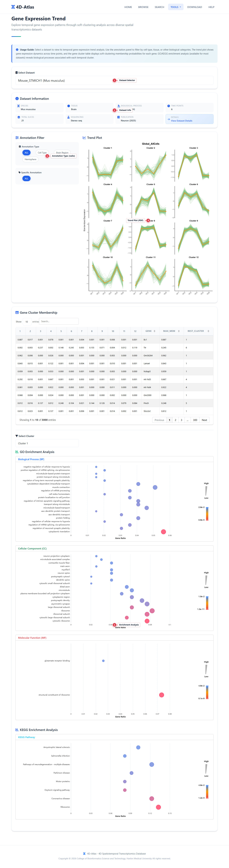This screenshot has height=868, width=229.
Task: Click the Previous pagination button
Action: click(159, 420)
